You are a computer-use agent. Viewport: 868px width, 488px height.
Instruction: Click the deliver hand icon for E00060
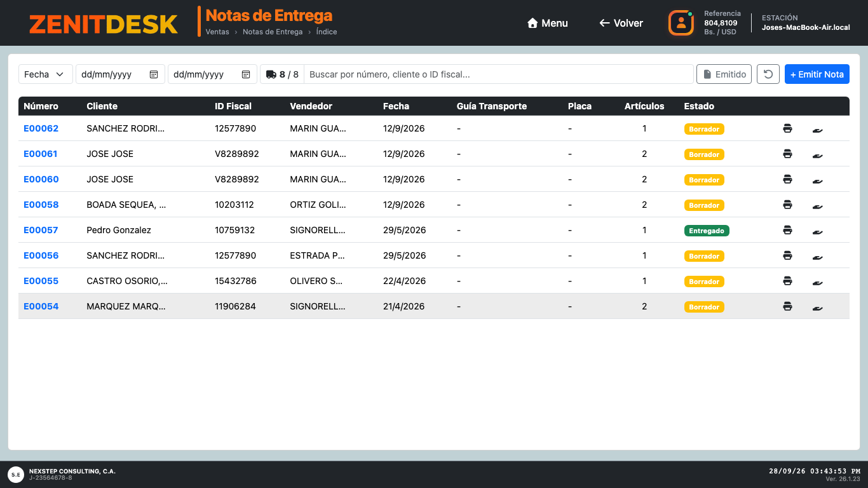[x=818, y=181]
